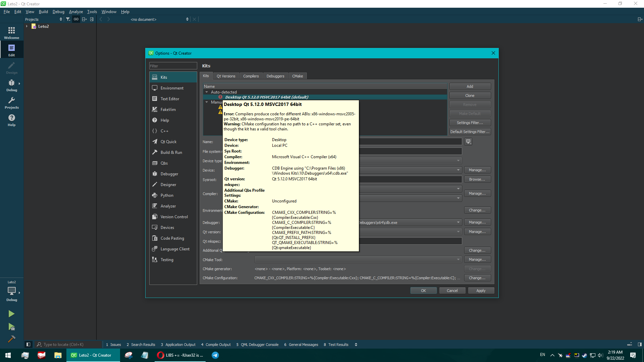Image resolution: width=644 pixels, height=362 pixels.
Task: Click the Type to locate search field
Action: (69, 345)
